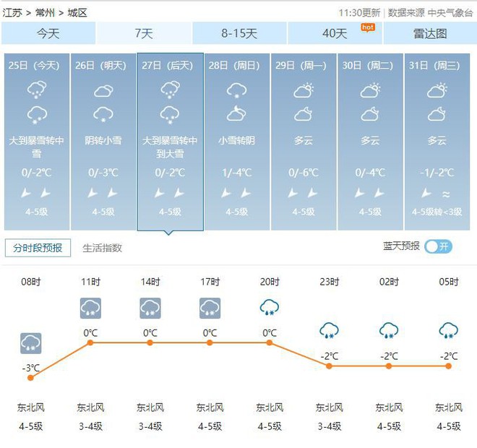Click 11时 sleet weather icon
The width and height of the screenshot is (477, 448).
pyautogui.click(x=90, y=308)
